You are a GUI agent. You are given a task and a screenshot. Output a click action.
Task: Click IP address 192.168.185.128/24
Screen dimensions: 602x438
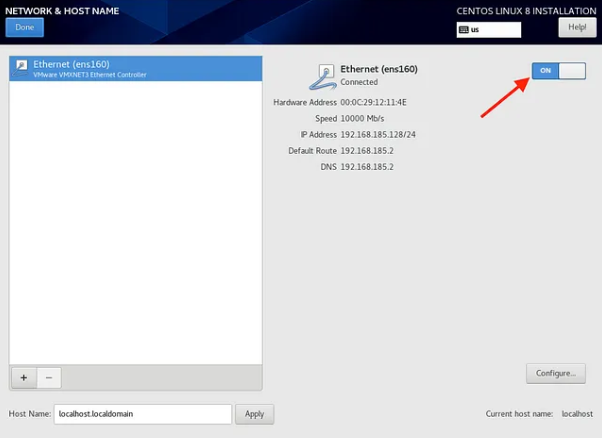click(378, 134)
